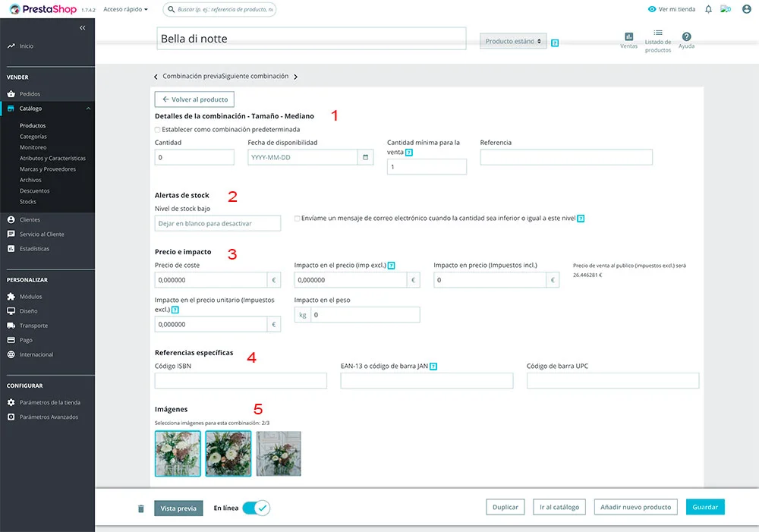Screen dimensions: 759x532
Task: Select Categorías submenu item
Action: click(33, 137)
